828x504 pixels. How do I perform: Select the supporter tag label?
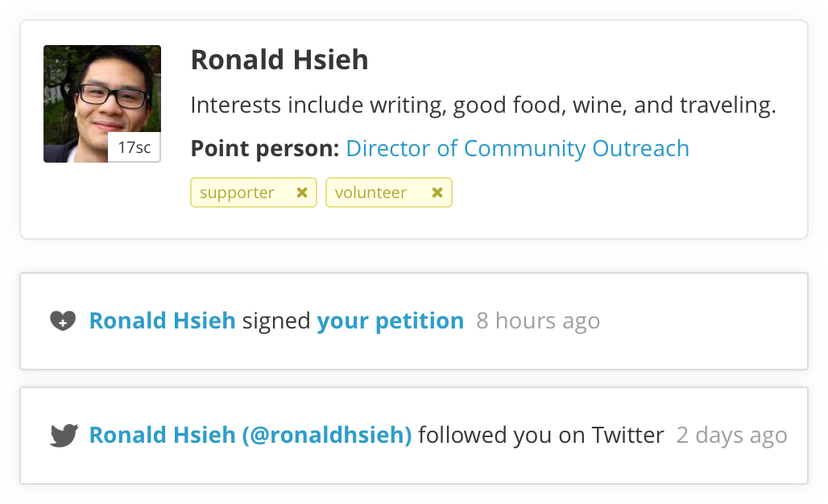[237, 192]
